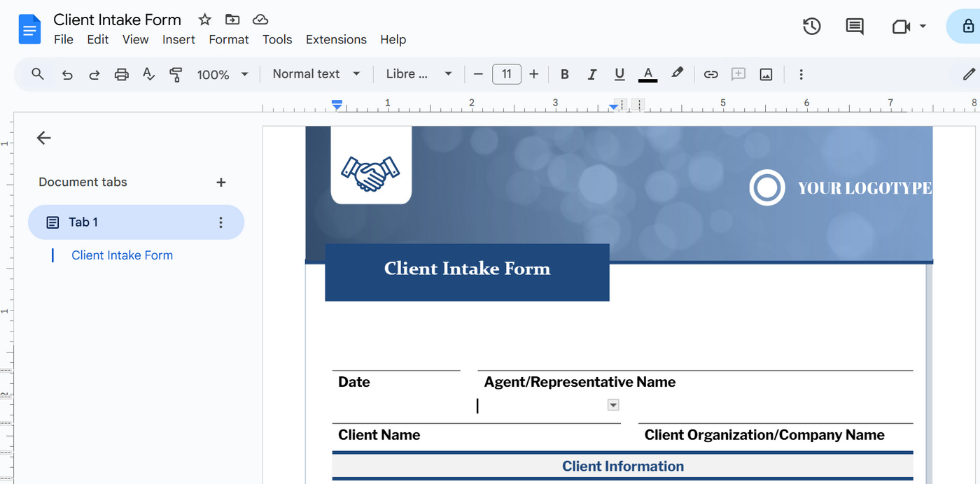Open version history
The height and width of the screenshot is (484, 980).
(x=811, y=26)
